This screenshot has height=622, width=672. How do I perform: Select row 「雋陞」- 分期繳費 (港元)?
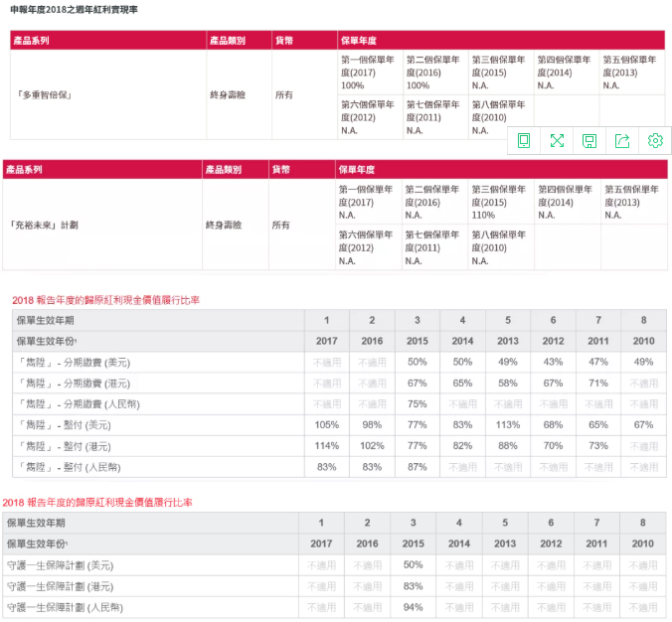click(339, 383)
